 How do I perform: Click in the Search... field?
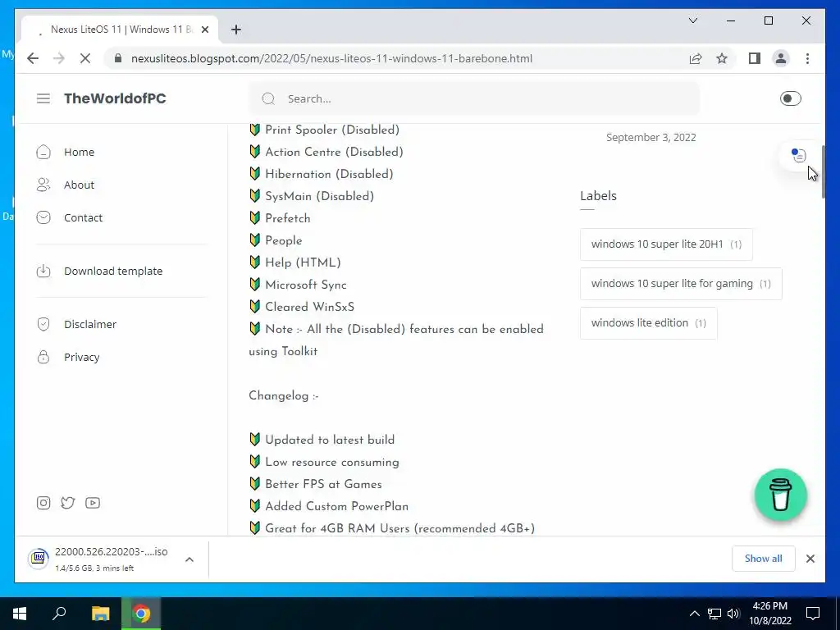coord(474,98)
